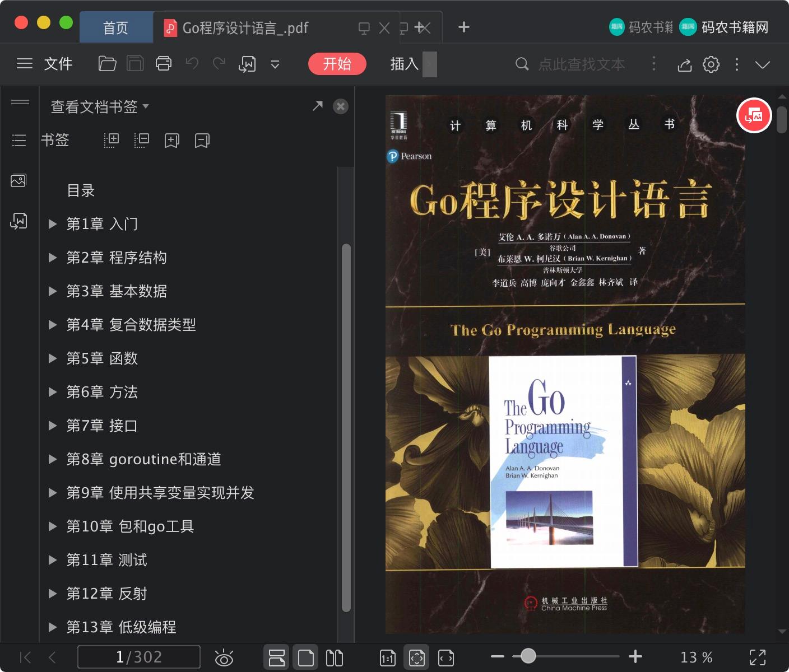Image resolution: width=789 pixels, height=672 pixels.
Task: Go to 第12章 反射 bookmark
Action: coord(106,594)
